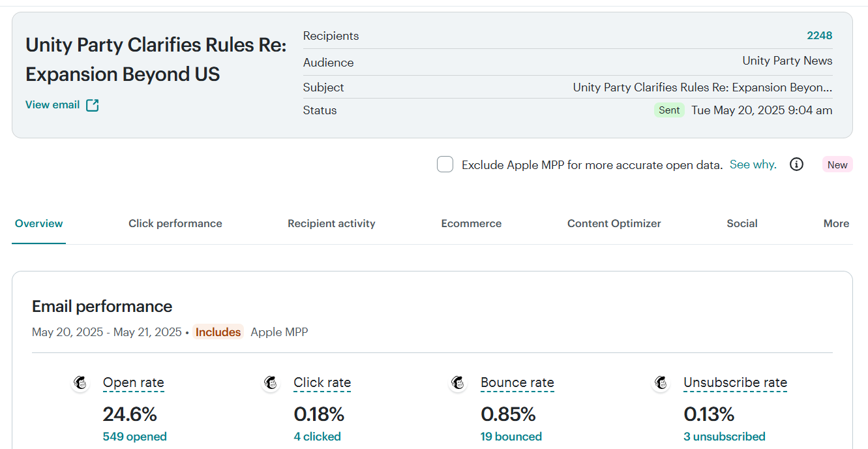Viewport: 868px width, 449px height.
Task: Go to Content Optimizer tab
Action: point(614,224)
